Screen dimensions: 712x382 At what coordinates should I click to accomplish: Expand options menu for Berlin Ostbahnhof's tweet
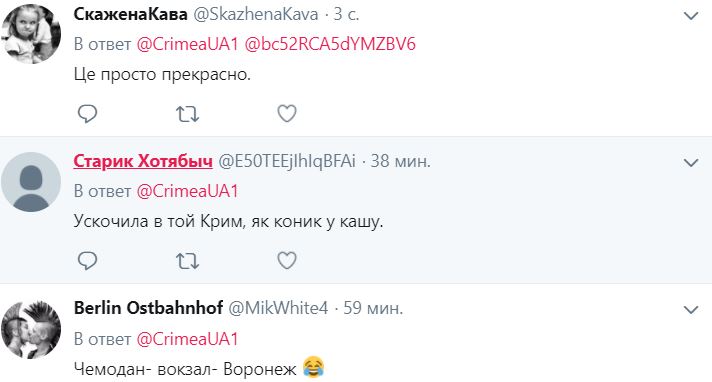click(691, 310)
